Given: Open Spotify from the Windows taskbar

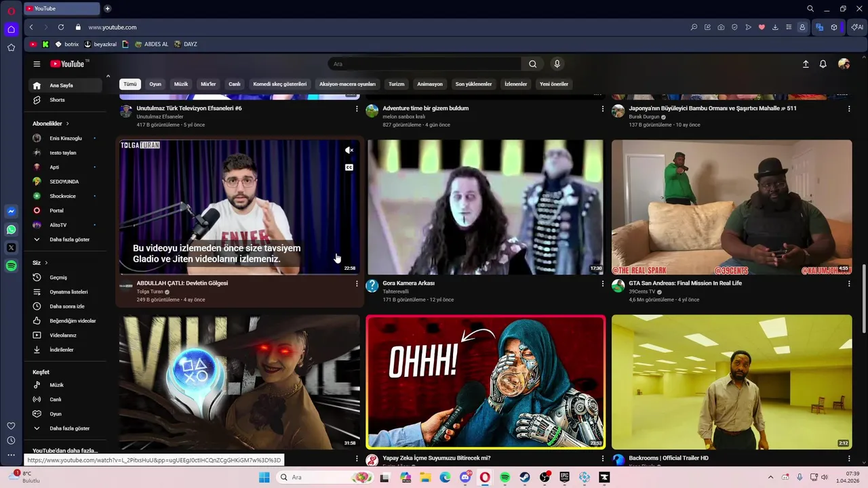Looking at the screenshot, I should point(505,477).
